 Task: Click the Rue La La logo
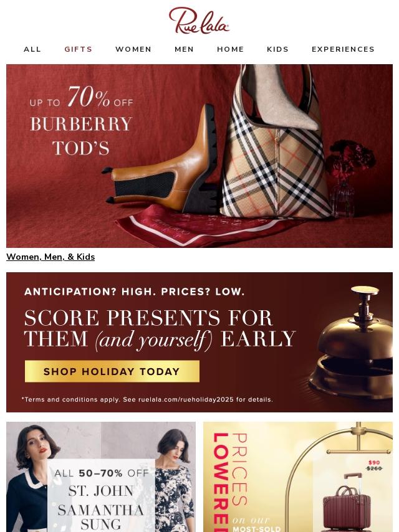click(199, 21)
